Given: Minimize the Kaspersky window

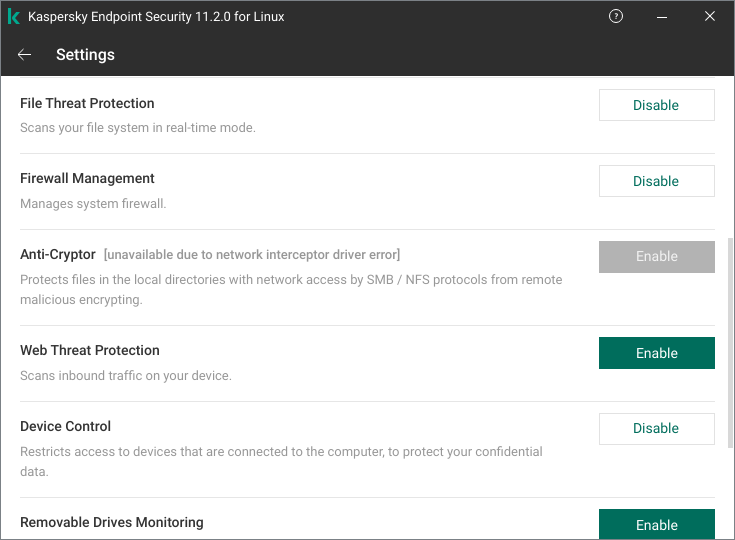Looking at the screenshot, I should pyautogui.click(x=661, y=17).
